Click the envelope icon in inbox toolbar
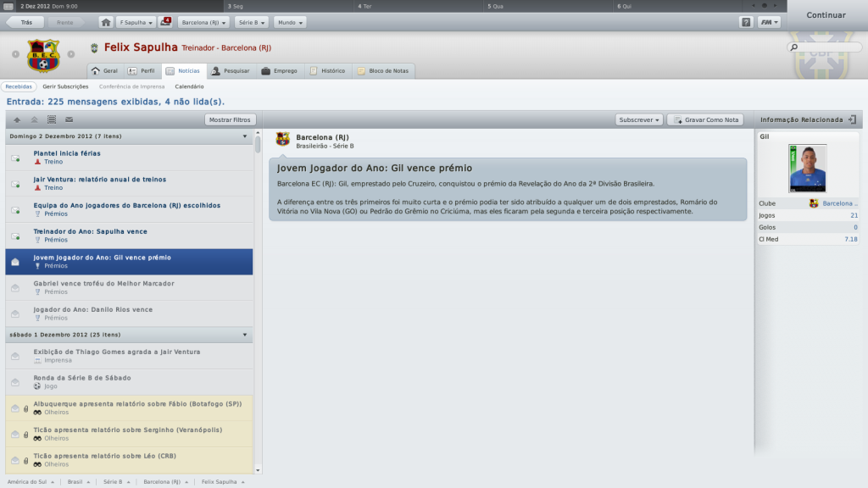The height and width of the screenshot is (488, 868). 70,119
